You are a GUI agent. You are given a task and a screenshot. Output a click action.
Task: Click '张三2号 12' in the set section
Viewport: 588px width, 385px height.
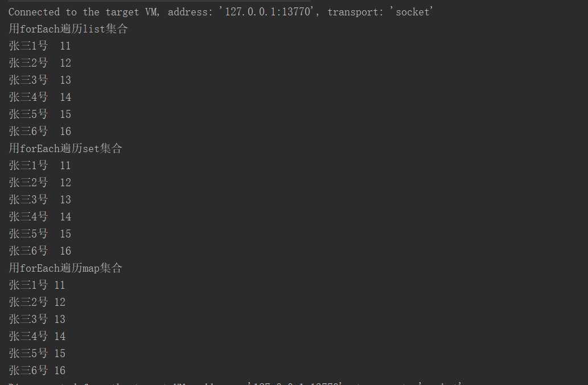click(x=40, y=183)
